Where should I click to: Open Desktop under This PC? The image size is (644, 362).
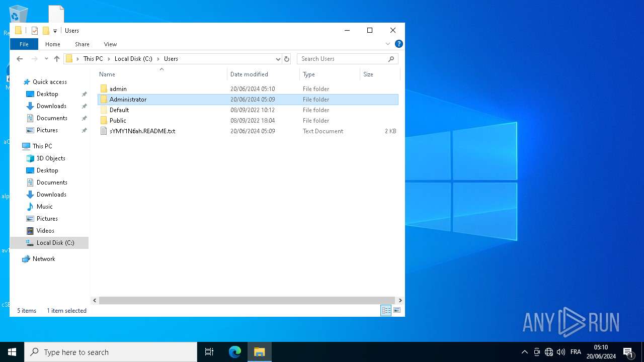tap(47, 170)
